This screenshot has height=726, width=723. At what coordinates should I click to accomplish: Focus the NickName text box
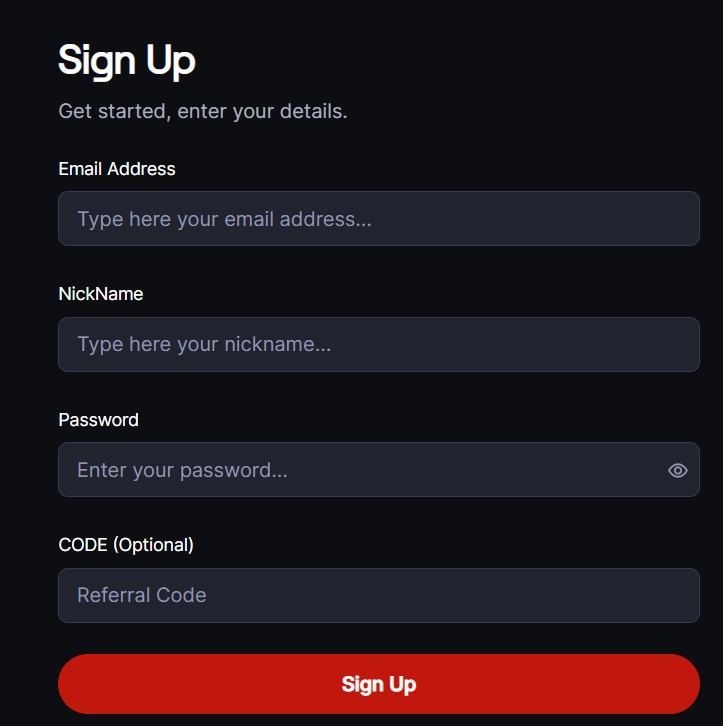(379, 344)
